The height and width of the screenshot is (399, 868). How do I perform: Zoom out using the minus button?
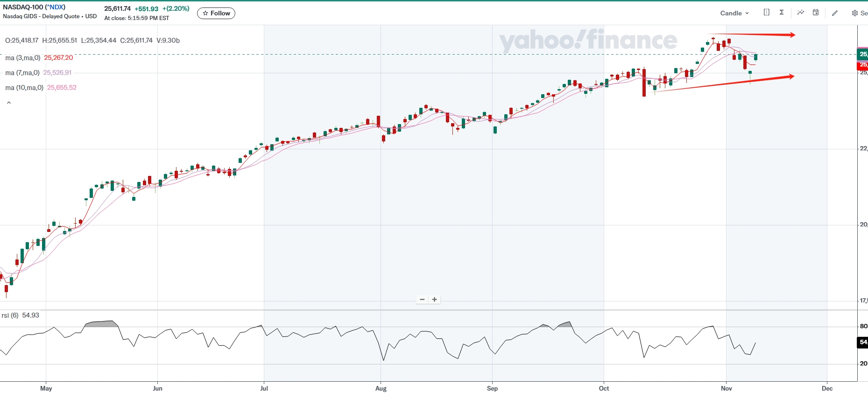pos(422,300)
